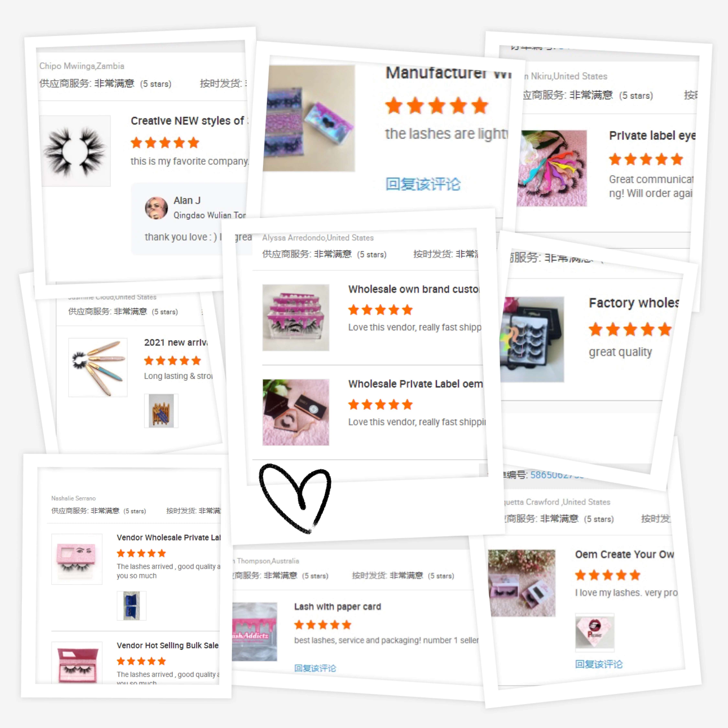Open pink glitter lash box thumbnail
The width and height of the screenshot is (728, 728).
tap(77, 559)
